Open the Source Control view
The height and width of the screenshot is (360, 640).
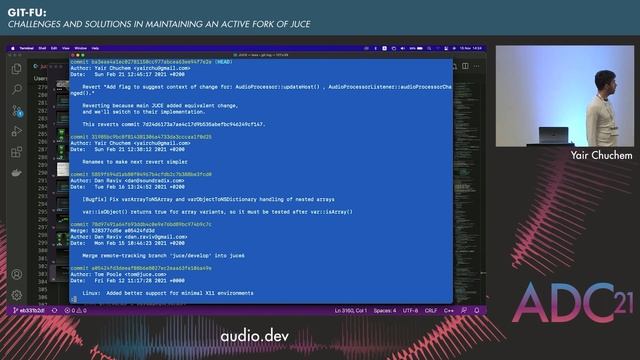click(17, 111)
